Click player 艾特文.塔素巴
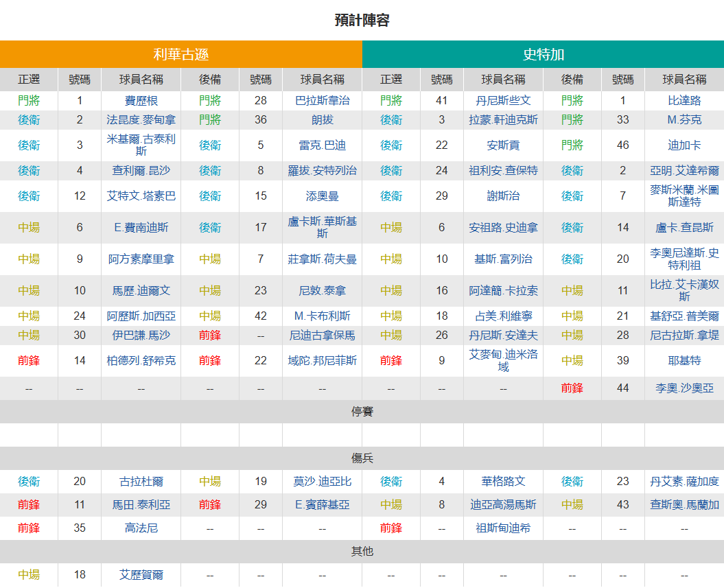The image size is (724, 588). point(141,196)
